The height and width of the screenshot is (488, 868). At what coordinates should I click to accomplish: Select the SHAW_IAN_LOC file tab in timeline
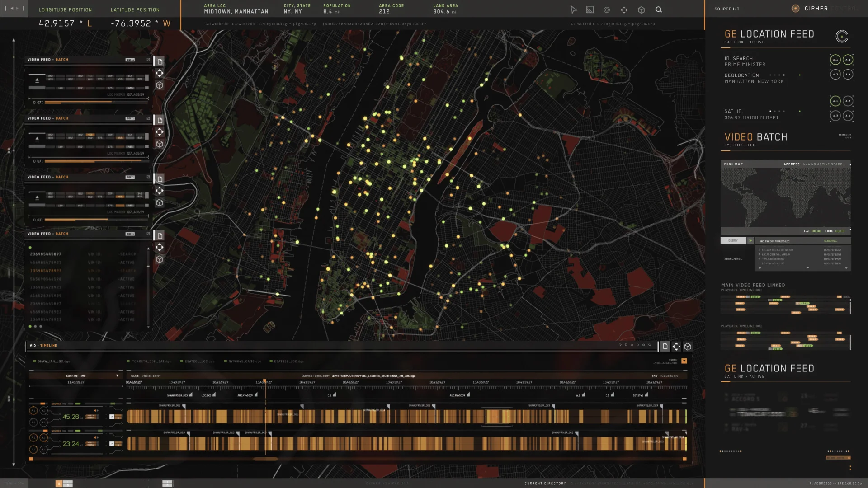coord(52,361)
